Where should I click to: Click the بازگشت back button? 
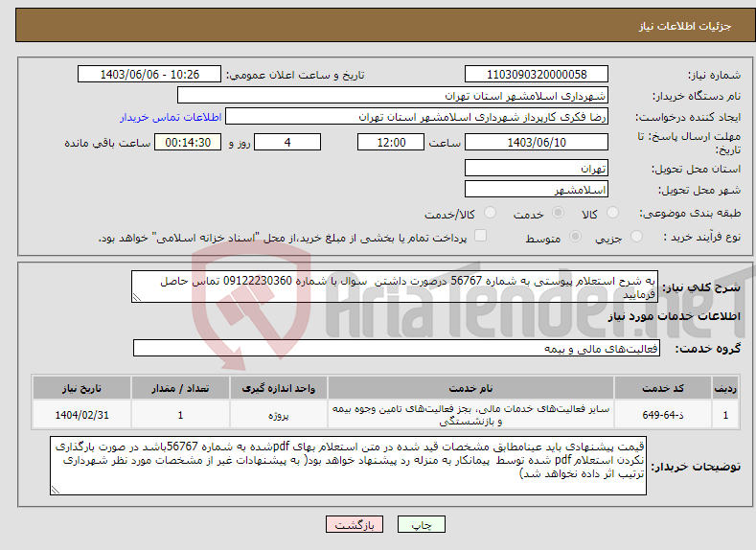[x=355, y=524]
